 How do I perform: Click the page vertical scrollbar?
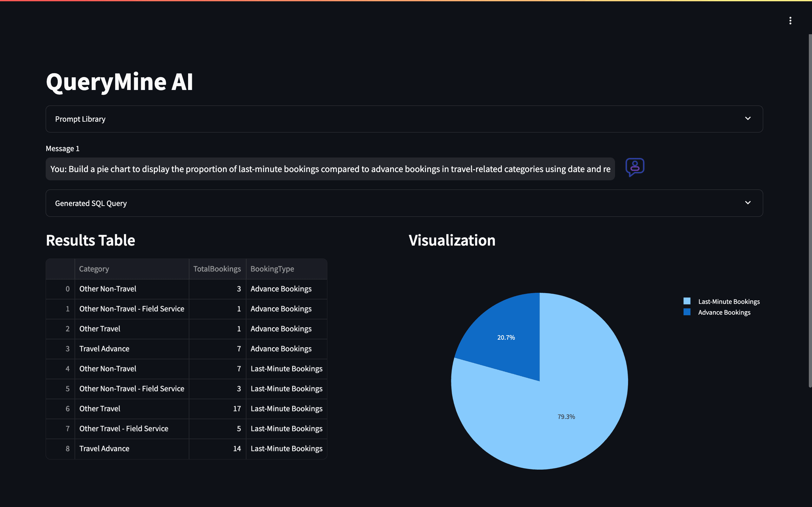(809, 211)
